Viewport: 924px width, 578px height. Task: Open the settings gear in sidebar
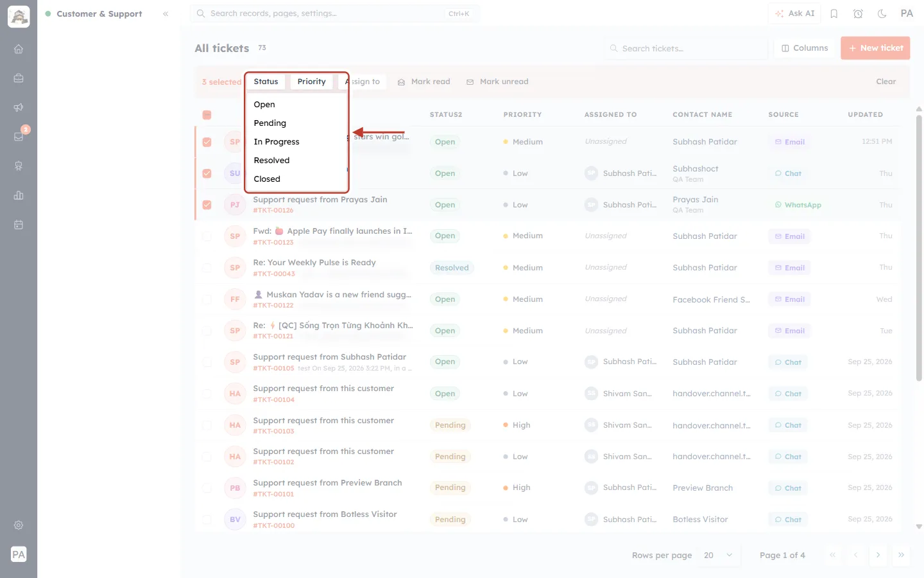tap(19, 525)
